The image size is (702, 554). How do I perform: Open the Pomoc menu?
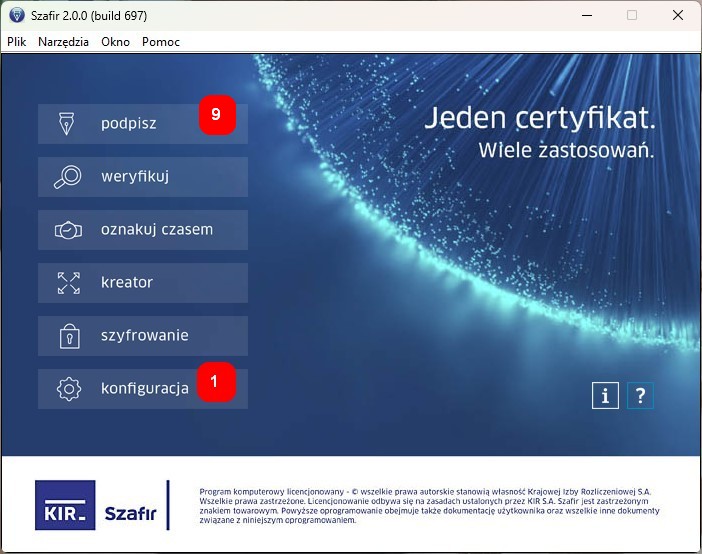161,42
